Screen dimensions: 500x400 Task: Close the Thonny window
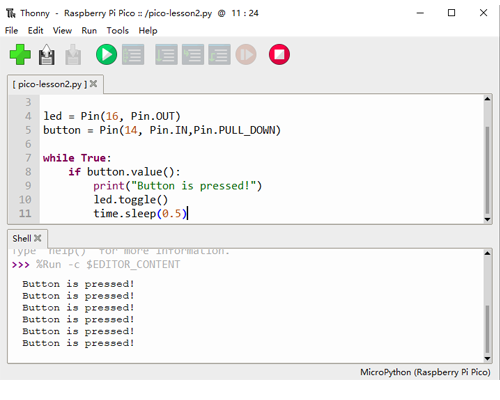tap(483, 13)
